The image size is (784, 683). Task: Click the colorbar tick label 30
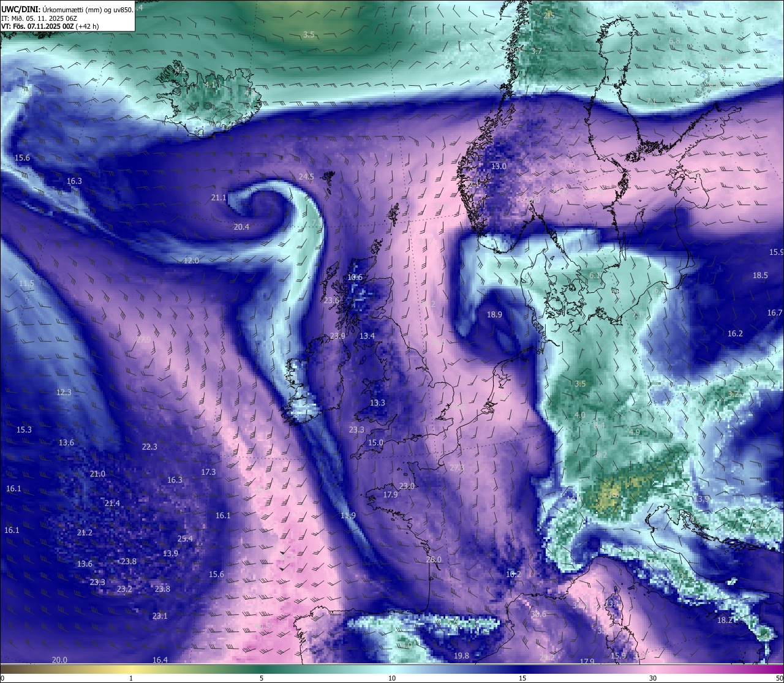(653, 678)
